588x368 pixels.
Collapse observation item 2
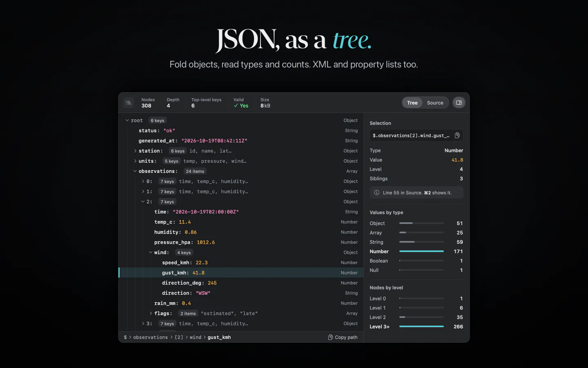[143, 202]
